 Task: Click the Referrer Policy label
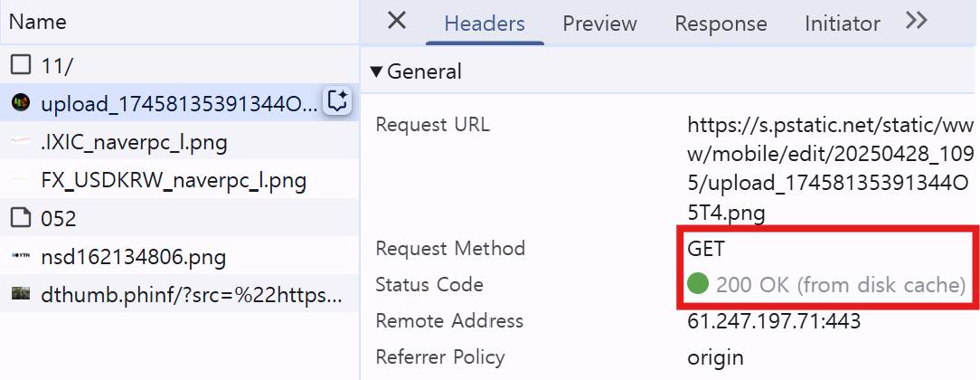pos(440,356)
